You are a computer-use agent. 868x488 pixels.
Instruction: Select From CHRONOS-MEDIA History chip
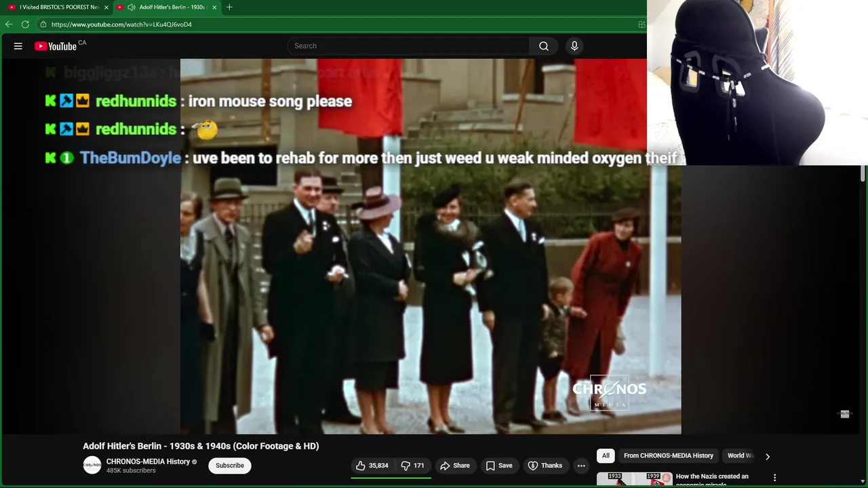[x=669, y=455]
